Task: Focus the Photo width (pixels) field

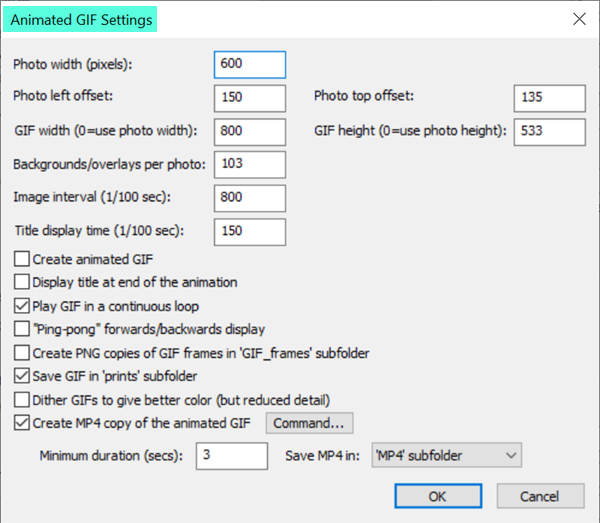Action: 250,65
